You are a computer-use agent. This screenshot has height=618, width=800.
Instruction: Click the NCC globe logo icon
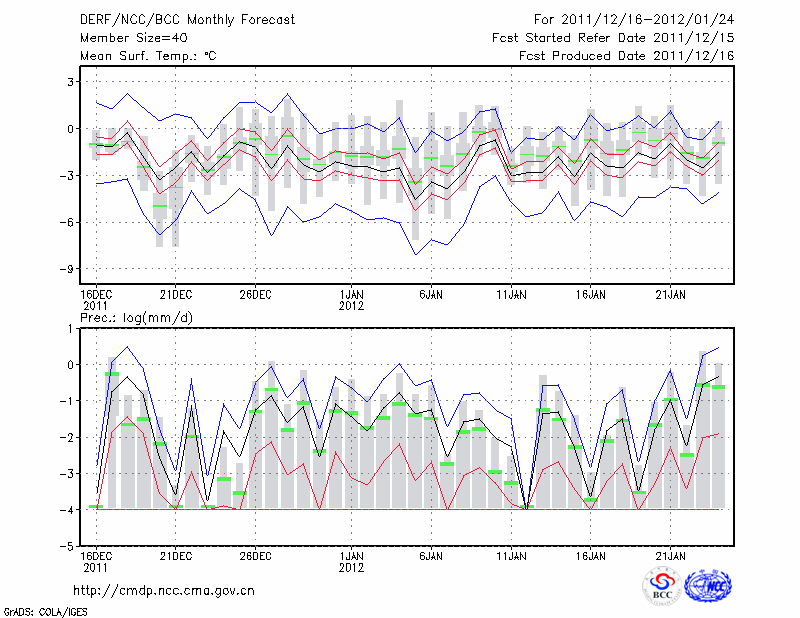point(708,586)
